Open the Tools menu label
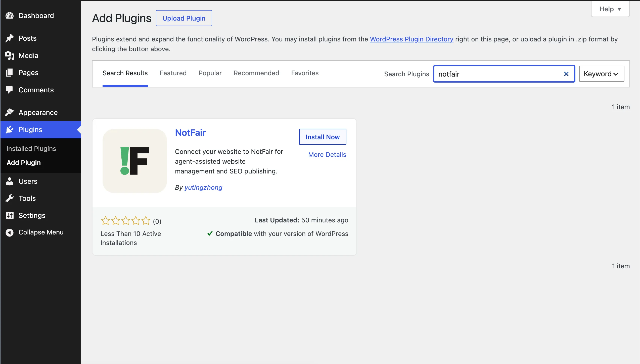The image size is (640, 364). [27, 198]
